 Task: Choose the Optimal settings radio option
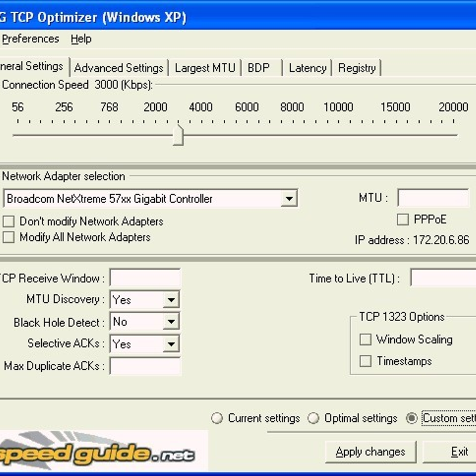coord(313,418)
